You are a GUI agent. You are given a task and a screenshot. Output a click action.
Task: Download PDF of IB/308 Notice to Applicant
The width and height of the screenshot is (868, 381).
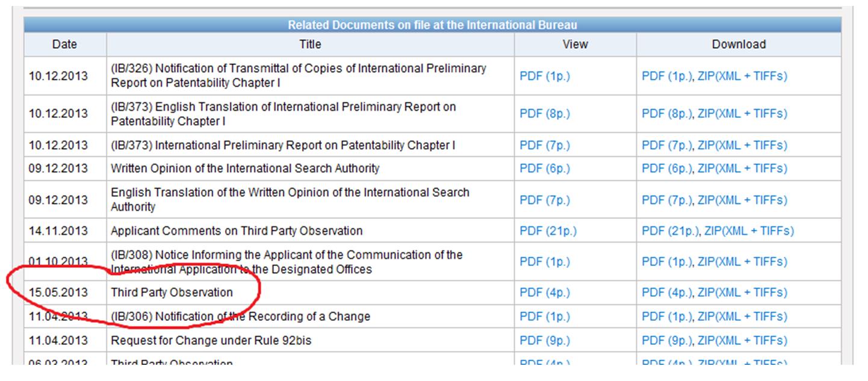click(667, 262)
